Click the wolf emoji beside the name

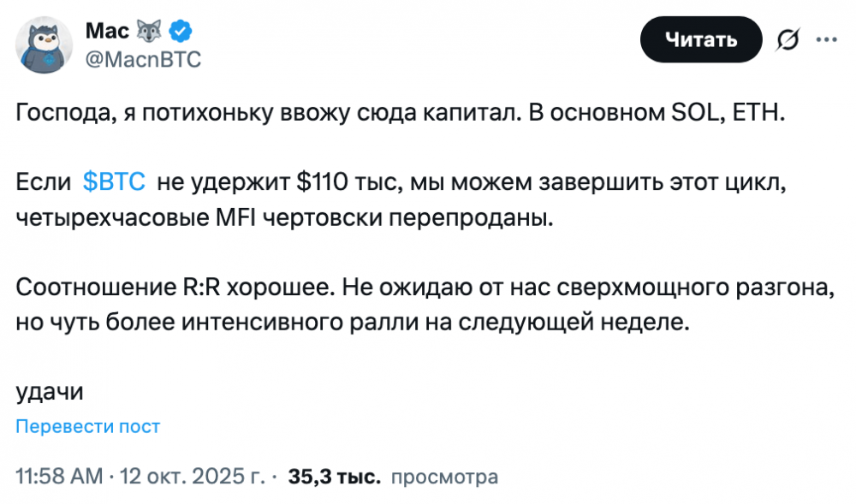151,33
